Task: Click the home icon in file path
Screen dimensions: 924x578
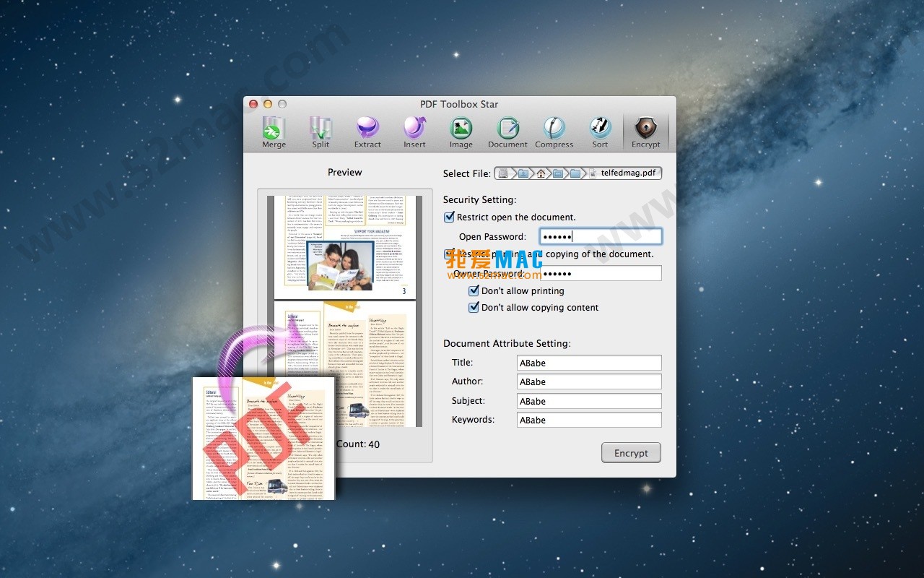Action: coord(541,173)
